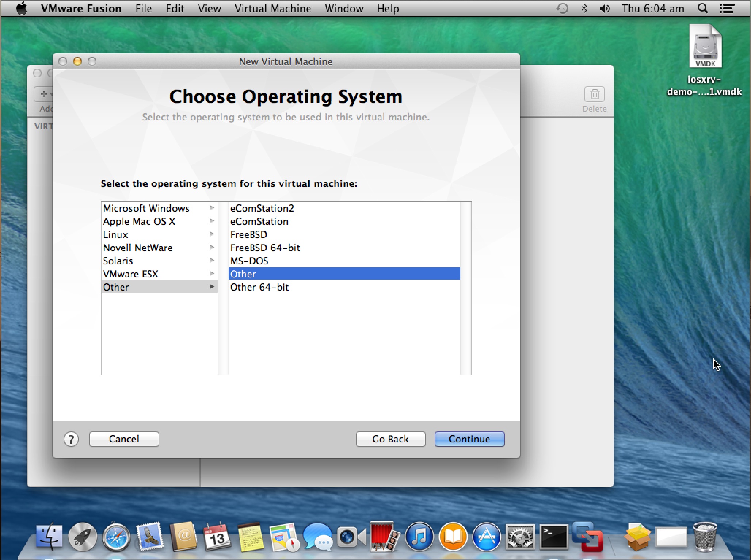Click the volume speaker icon
This screenshot has height=560, width=751.
coord(605,8)
